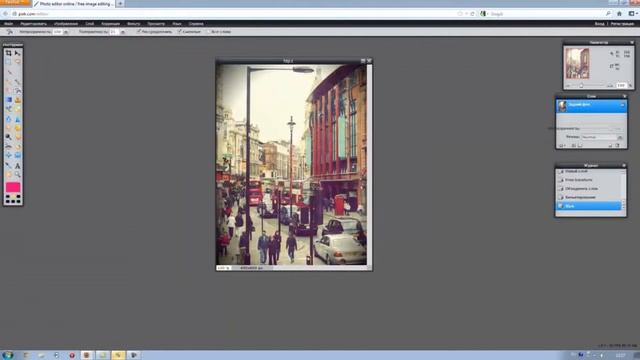The width and height of the screenshot is (640, 360).
Task: Expand the Толерантность tolerance dropdown
Action: point(123,32)
